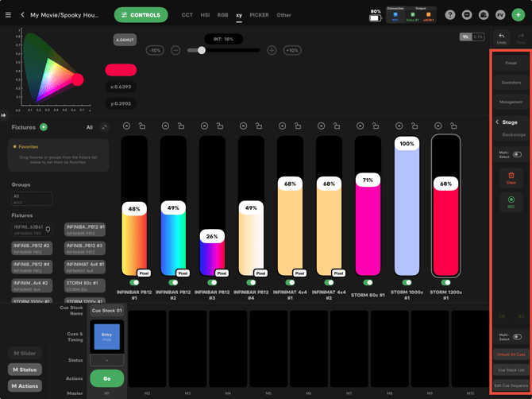
Task: Open the hamburger menu icon
Action: [8, 15]
